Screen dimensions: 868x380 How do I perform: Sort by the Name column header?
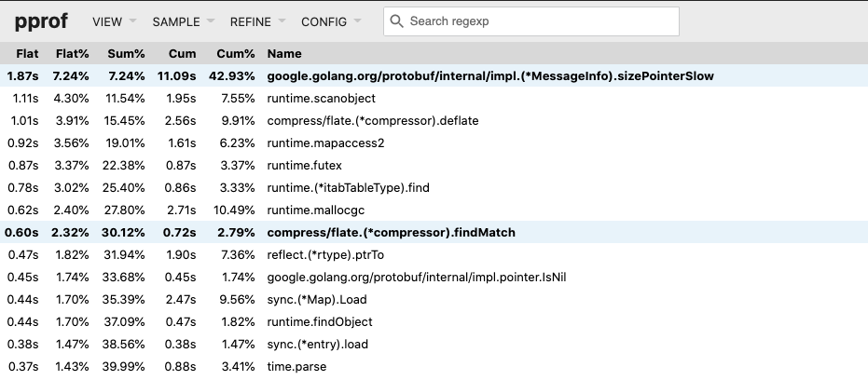click(284, 54)
